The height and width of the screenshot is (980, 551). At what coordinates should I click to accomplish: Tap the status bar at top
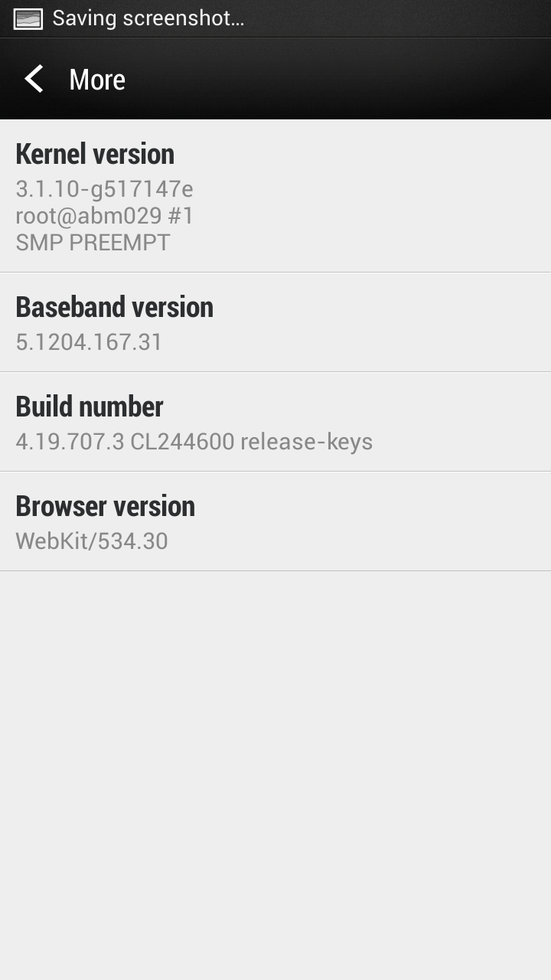[x=275, y=18]
